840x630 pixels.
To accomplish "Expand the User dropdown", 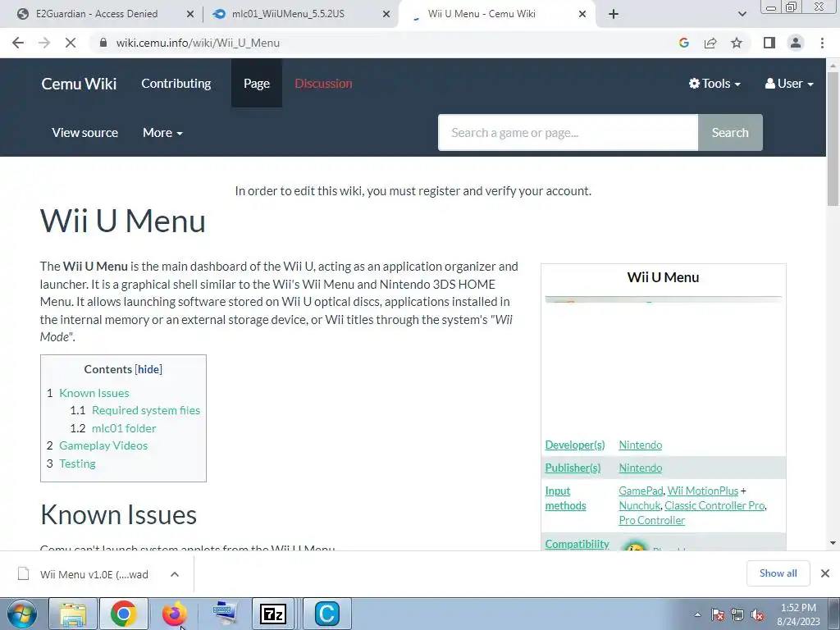I will click(789, 84).
